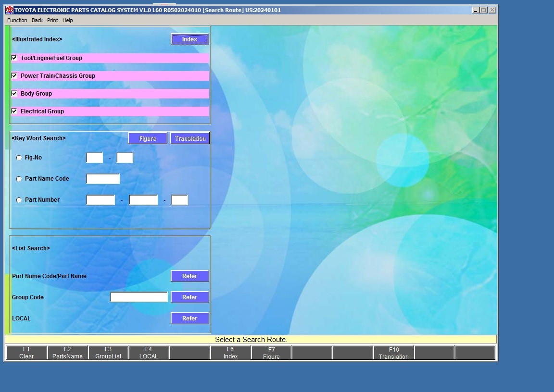Click the Electrical Group label

tap(42, 111)
